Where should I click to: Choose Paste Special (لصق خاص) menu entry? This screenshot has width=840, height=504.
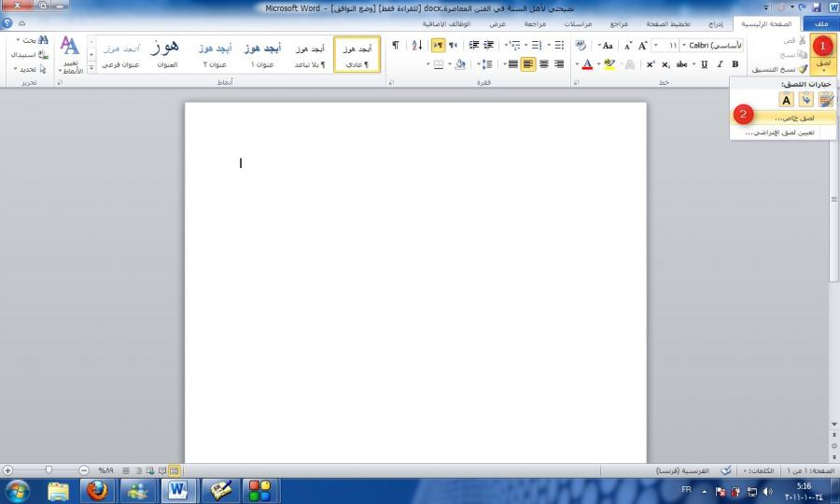(793, 118)
